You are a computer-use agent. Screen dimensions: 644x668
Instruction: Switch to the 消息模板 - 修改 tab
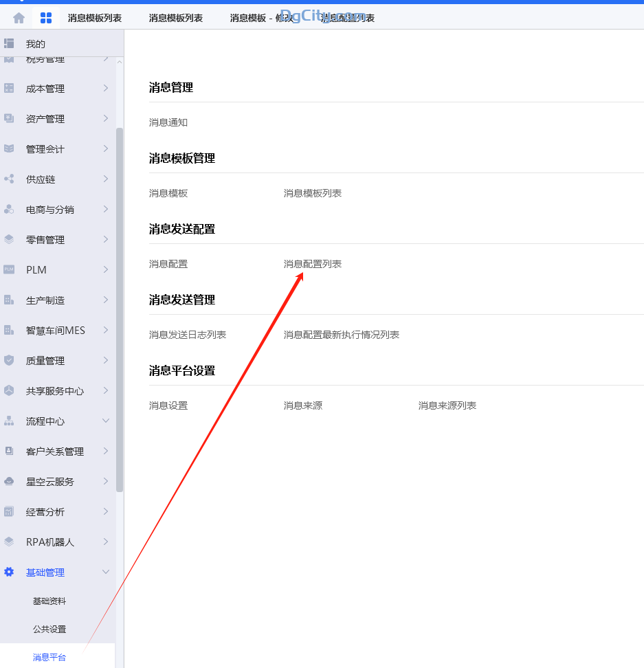point(256,17)
